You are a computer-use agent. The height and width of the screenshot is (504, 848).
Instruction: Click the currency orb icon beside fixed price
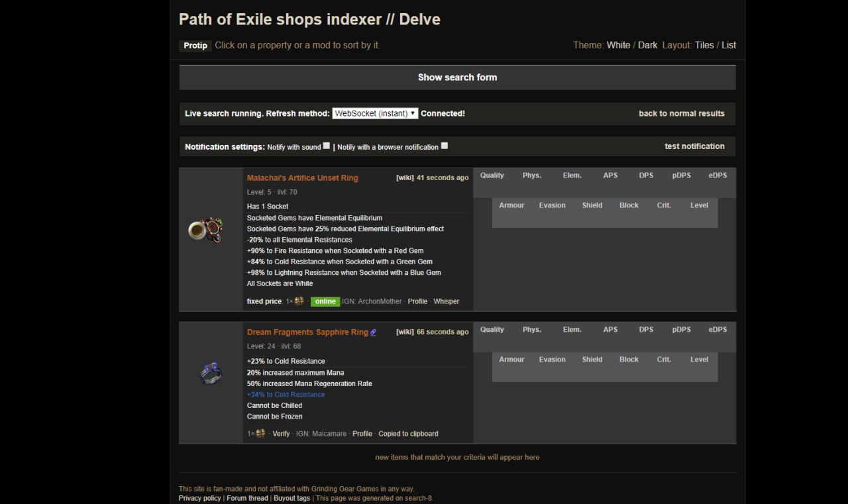[x=299, y=301]
